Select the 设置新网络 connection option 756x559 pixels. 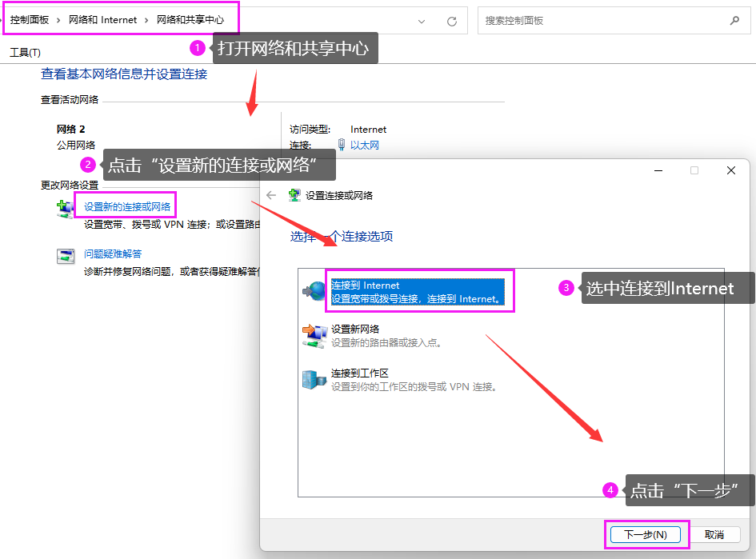(355, 329)
